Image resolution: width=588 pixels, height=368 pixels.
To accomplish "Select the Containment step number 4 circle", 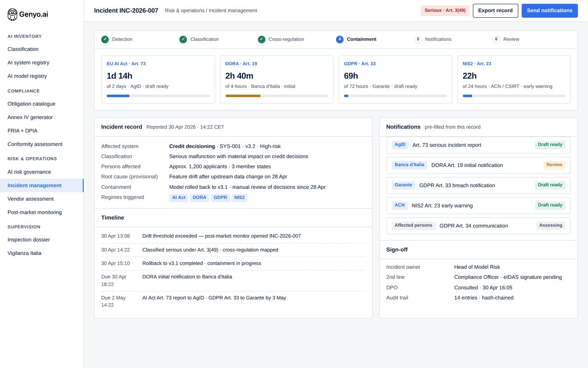I will (x=340, y=39).
